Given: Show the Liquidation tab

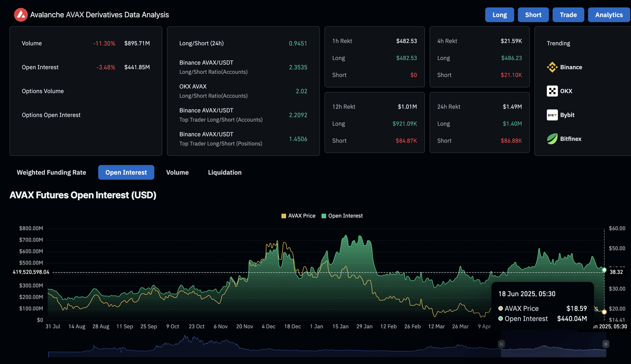Looking at the screenshot, I should (225, 172).
